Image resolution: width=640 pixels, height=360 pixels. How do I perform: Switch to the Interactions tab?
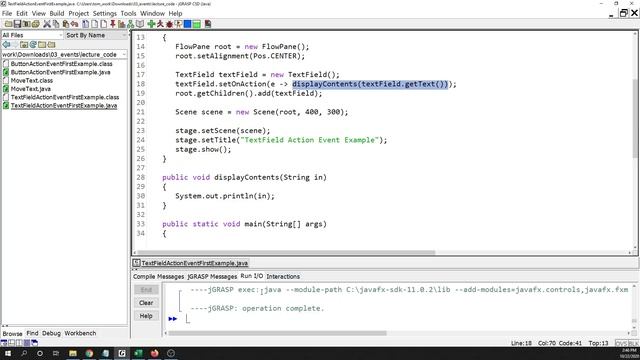[283, 276]
